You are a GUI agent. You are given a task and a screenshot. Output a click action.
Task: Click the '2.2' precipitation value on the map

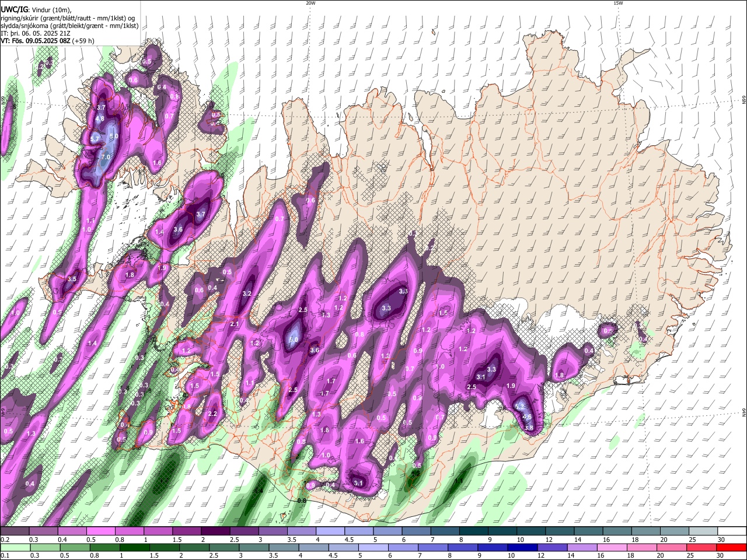click(x=212, y=414)
